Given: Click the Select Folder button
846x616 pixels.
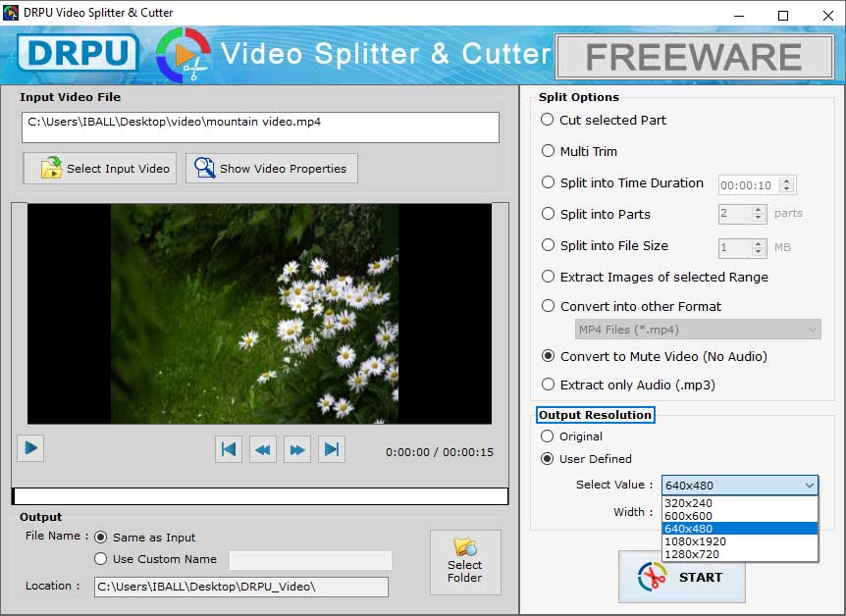Looking at the screenshot, I should tap(465, 562).
